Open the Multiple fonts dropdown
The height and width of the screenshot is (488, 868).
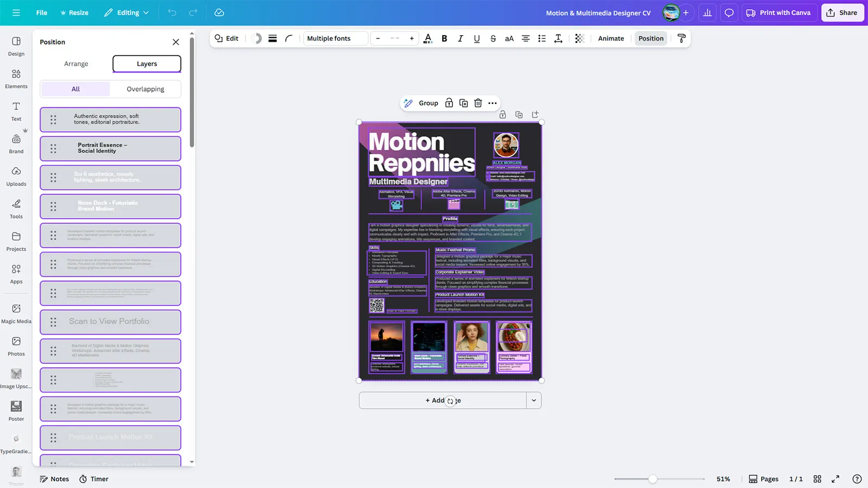(335, 38)
